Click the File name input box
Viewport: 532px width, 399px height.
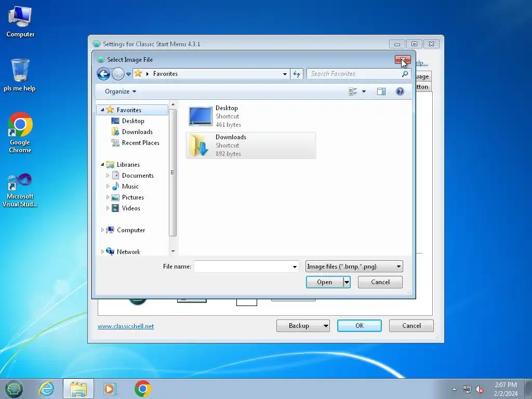pos(242,267)
